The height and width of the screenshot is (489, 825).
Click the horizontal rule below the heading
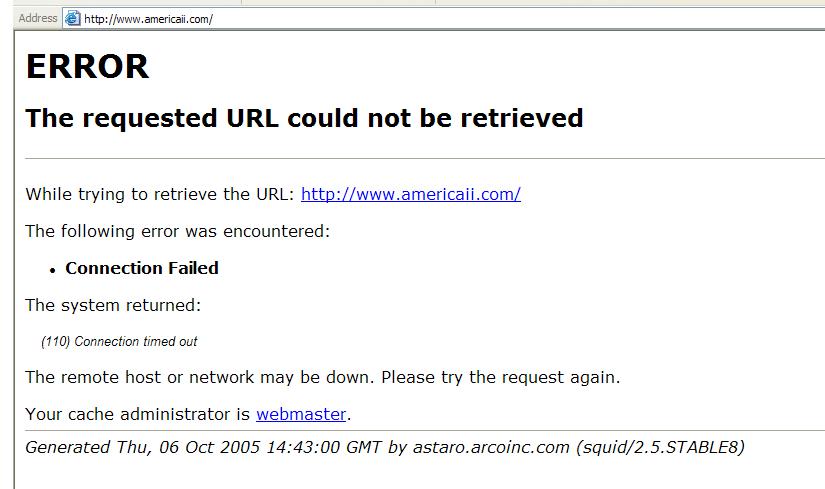pos(425,158)
